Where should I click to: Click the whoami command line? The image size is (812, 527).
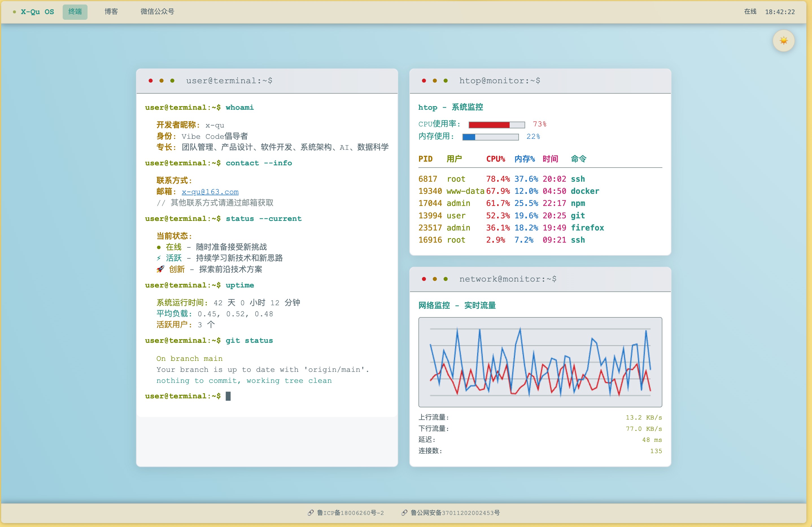[x=199, y=108]
